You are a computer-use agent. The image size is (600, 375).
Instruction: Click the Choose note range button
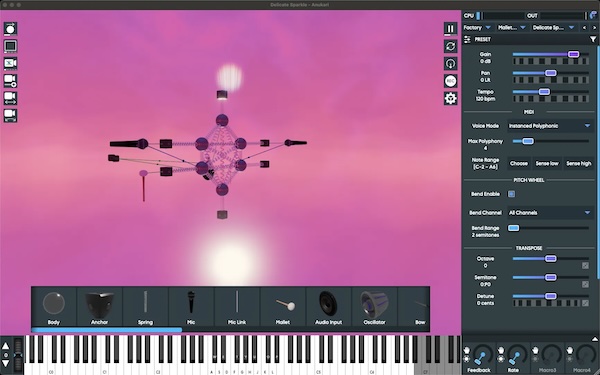click(519, 163)
